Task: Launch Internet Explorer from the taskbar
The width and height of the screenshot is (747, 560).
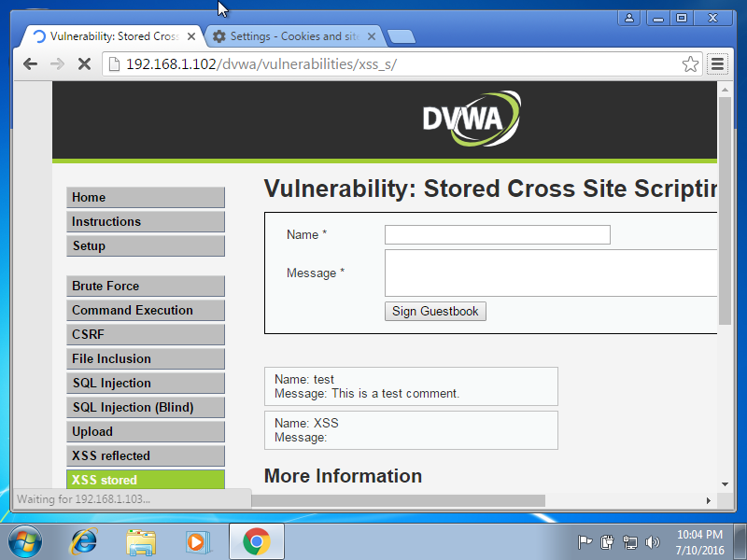Action: click(84, 541)
